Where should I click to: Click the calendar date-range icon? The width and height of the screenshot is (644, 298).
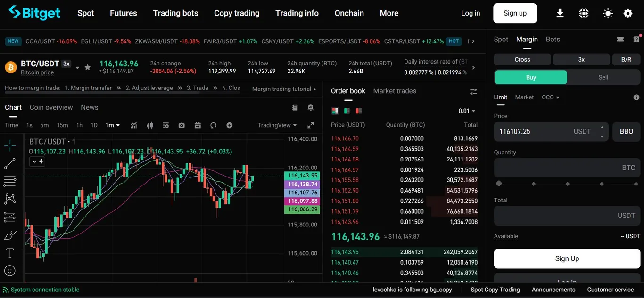coord(198,125)
